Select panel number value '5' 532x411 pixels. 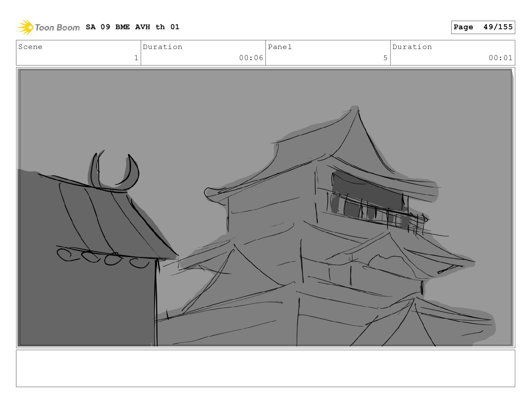coord(386,58)
